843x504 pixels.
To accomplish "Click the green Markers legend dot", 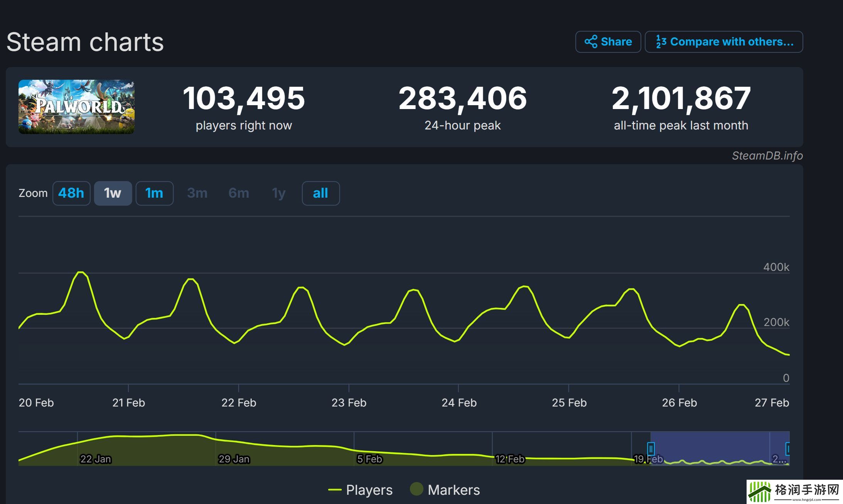I will pos(416,489).
